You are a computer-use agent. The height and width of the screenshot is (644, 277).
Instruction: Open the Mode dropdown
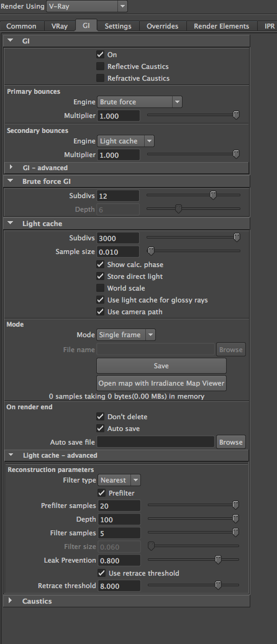coord(126,335)
